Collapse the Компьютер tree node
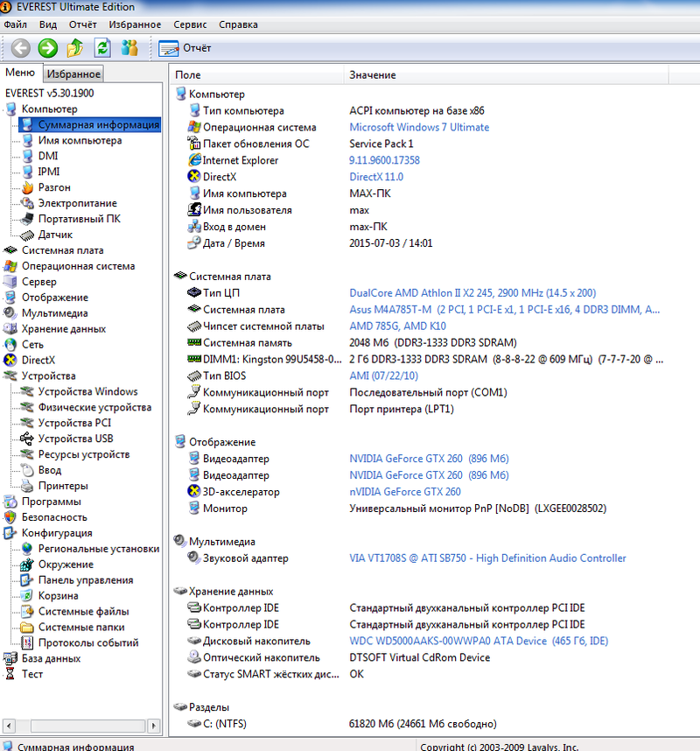Image resolution: width=700 pixels, height=751 pixels. pyautogui.click(x=4, y=109)
